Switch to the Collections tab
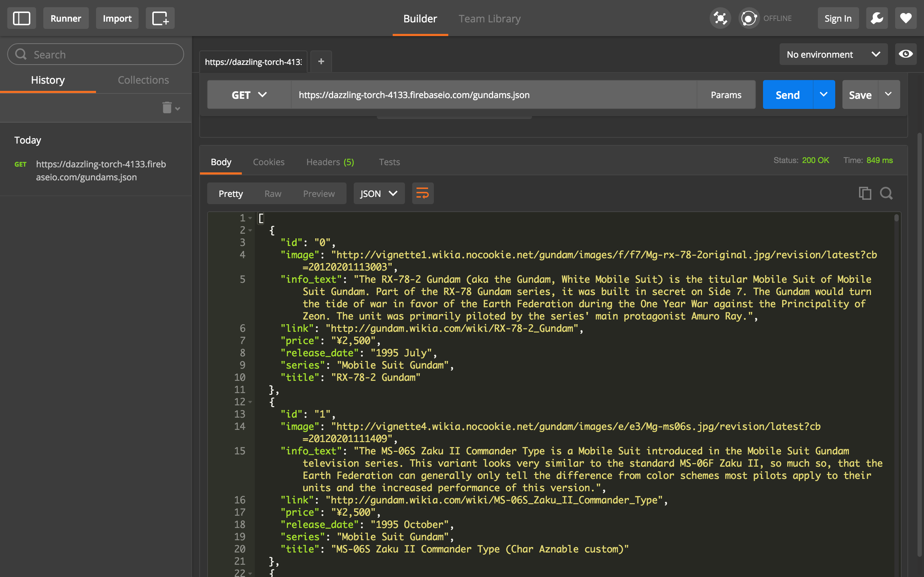Image resolution: width=924 pixels, height=577 pixels. (x=143, y=80)
